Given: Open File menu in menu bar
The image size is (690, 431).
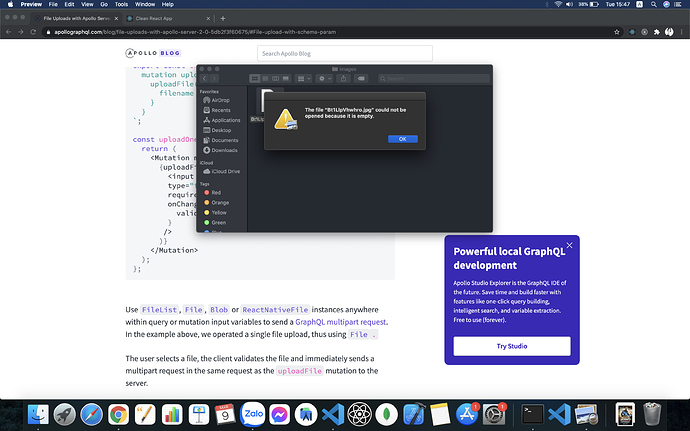Looking at the screenshot, I should 53,4.
